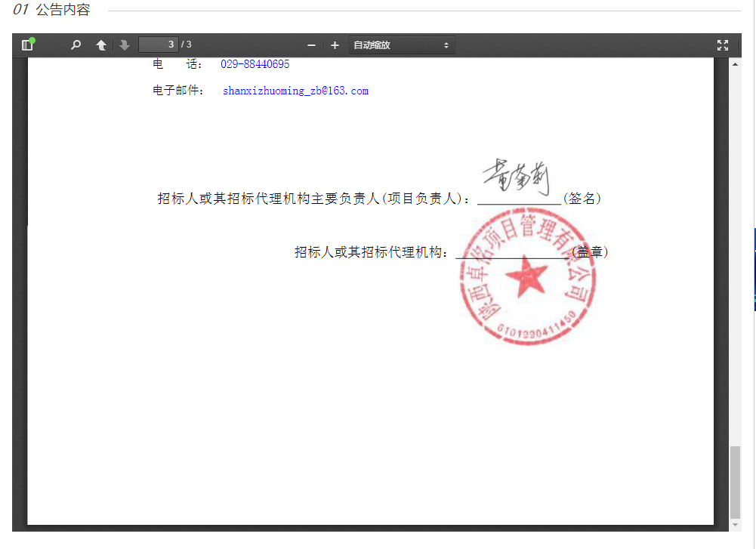Enter fullscreen presentation mode

[723, 45]
